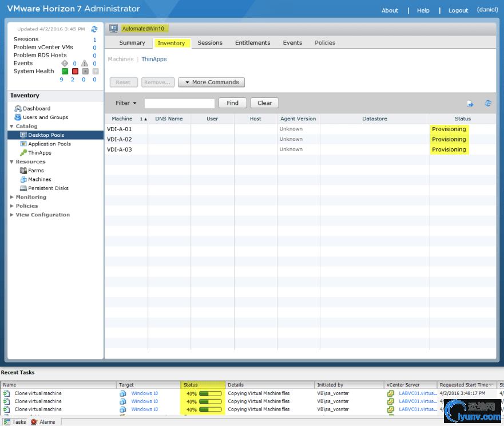Screen dimensions: 504x426
Task: Click the first Windows 10 target icon
Action: point(123,393)
